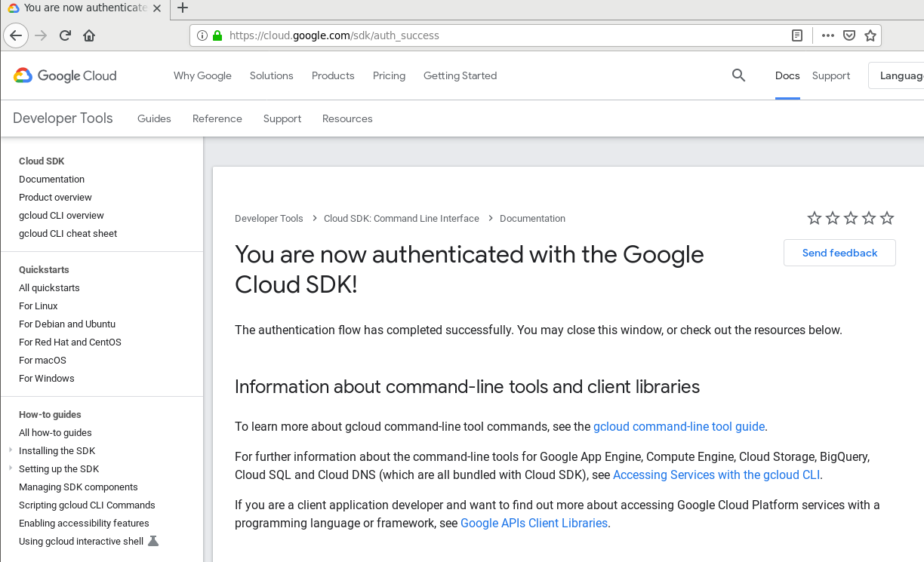Open Support in top header
The image size is (924, 562).
[831, 75]
